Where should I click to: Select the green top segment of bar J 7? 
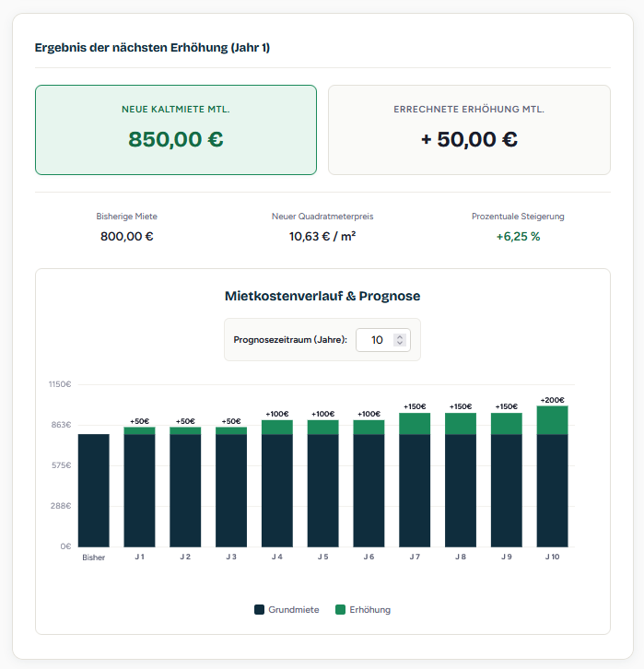click(x=415, y=424)
